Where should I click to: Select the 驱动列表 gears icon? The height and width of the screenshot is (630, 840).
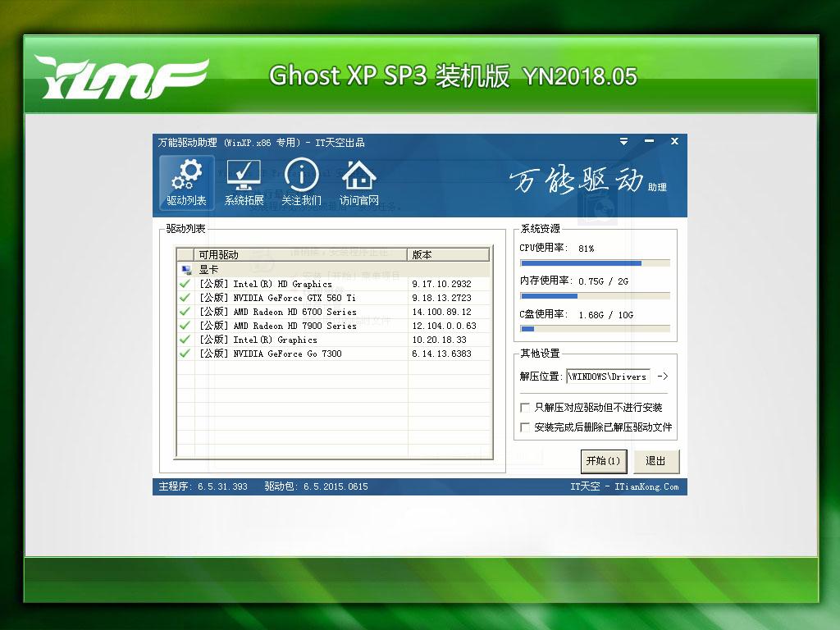(x=185, y=174)
